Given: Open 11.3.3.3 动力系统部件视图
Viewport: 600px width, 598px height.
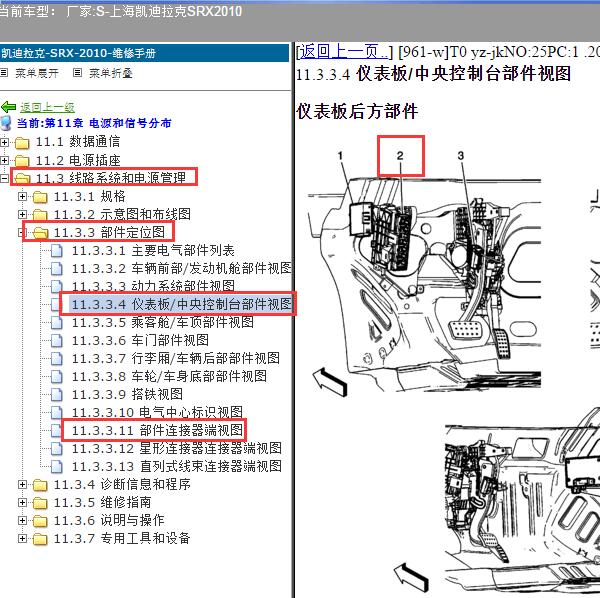Looking at the screenshot, I should coord(153,286).
